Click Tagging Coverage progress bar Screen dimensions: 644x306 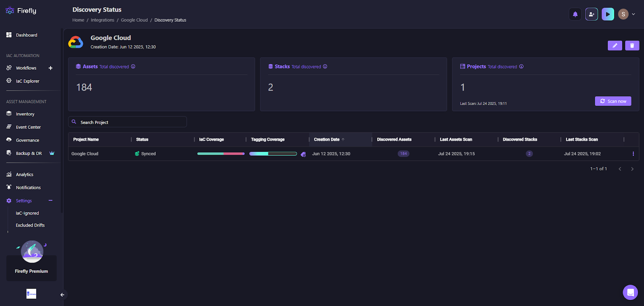click(x=273, y=153)
